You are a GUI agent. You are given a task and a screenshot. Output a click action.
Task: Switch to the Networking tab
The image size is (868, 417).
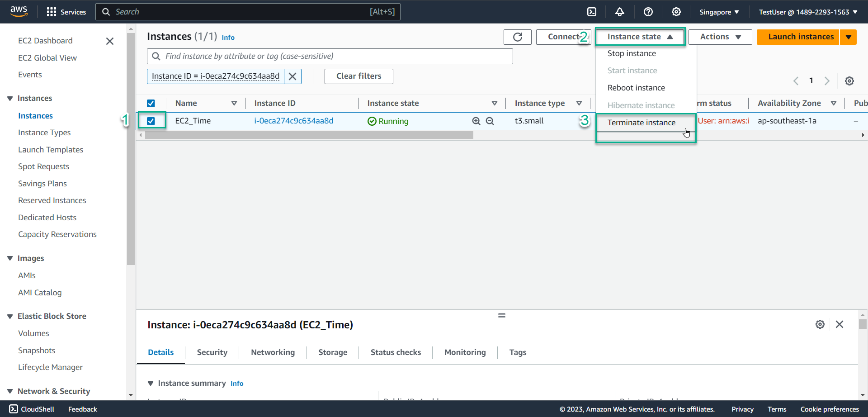tap(273, 352)
